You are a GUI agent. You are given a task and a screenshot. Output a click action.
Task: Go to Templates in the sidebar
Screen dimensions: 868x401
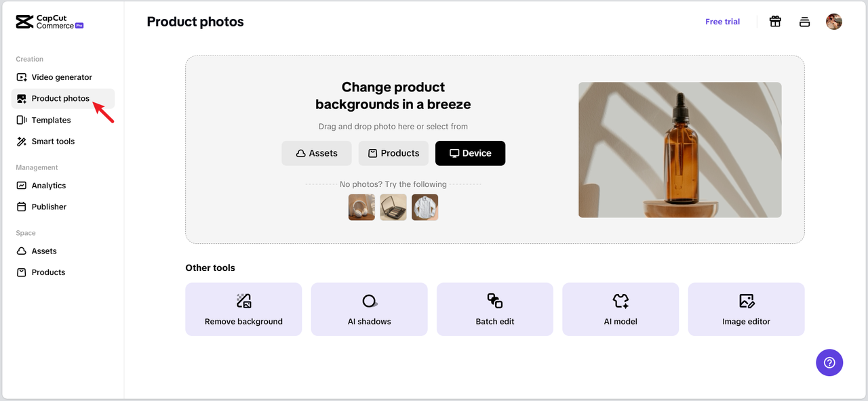tap(51, 120)
